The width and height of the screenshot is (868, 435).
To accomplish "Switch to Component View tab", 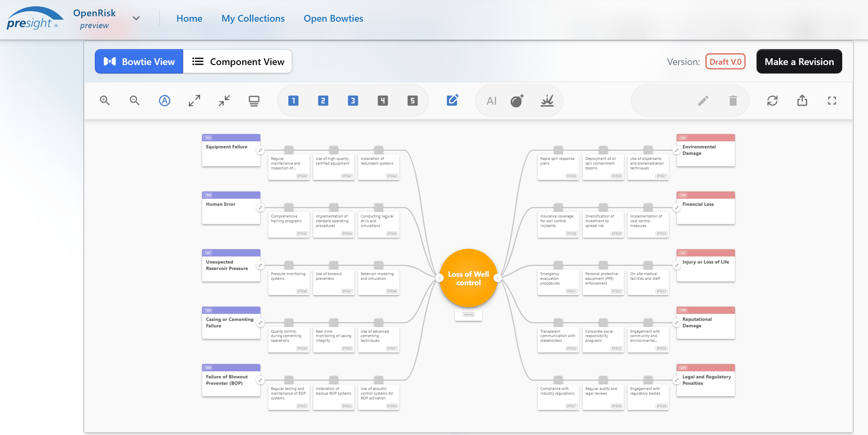I will (x=237, y=61).
